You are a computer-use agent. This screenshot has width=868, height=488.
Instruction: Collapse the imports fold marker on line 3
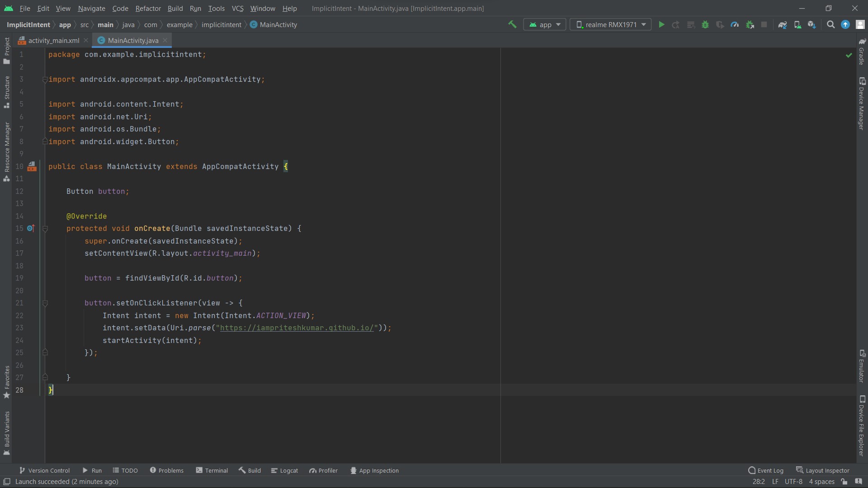click(x=45, y=80)
